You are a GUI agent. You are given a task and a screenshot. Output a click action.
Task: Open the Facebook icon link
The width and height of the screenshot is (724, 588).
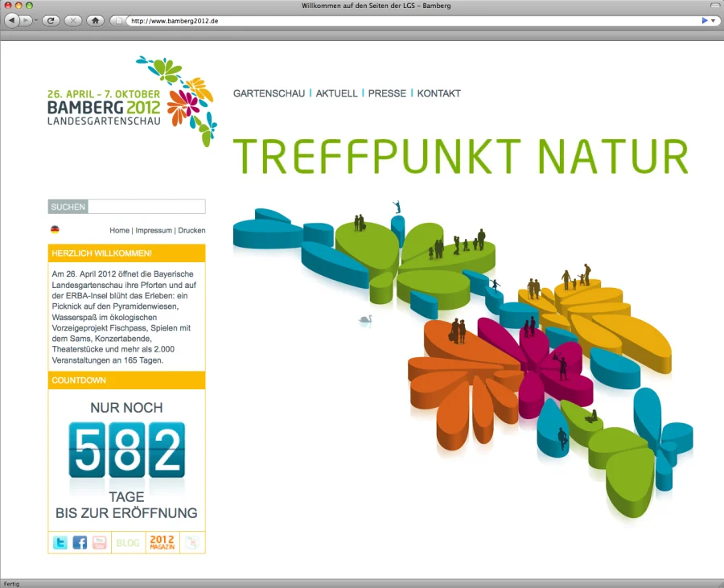80,543
